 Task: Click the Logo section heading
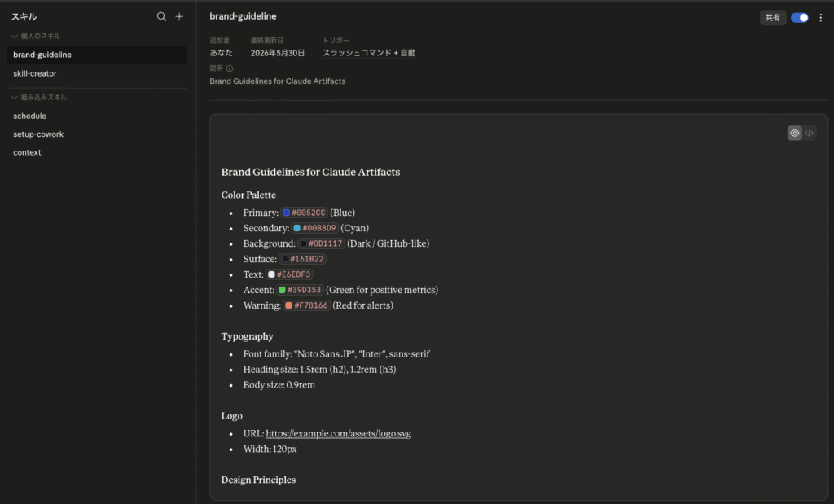(x=232, y=416)
